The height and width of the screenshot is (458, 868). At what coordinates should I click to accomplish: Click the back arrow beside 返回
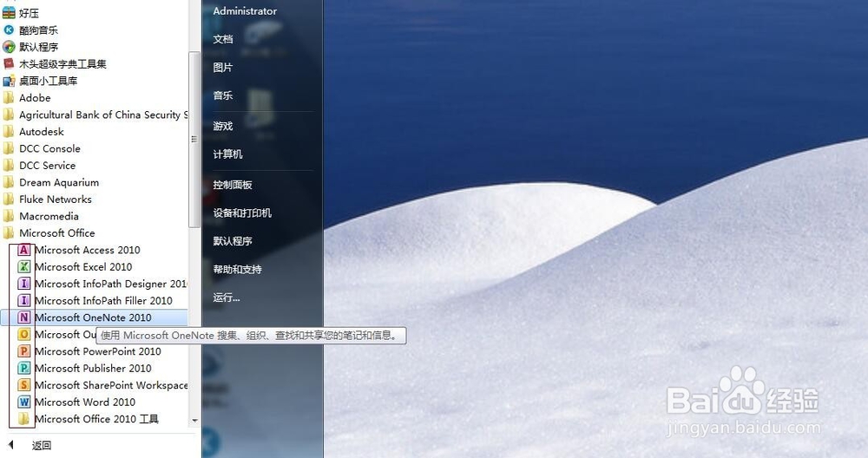[x=11, y=445]
